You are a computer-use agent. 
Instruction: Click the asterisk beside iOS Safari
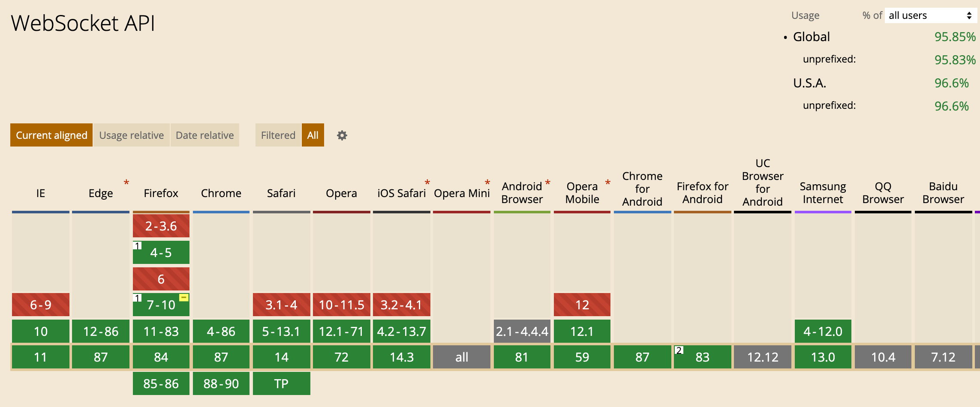pos(427,183)
